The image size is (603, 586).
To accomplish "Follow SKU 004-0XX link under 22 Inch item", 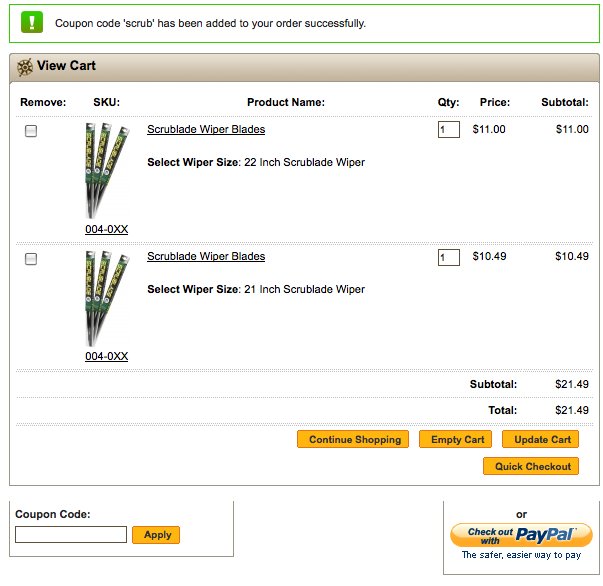I will [107, 229].
